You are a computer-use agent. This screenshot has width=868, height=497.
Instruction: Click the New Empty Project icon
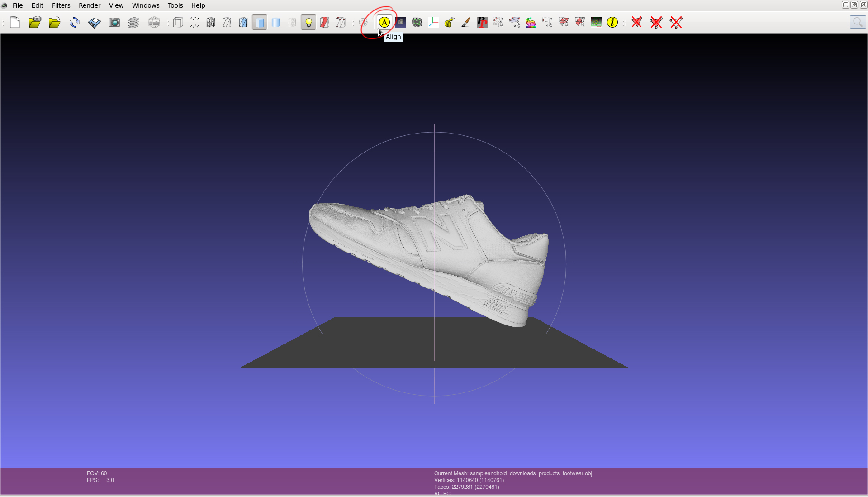(x=15, y=22)
